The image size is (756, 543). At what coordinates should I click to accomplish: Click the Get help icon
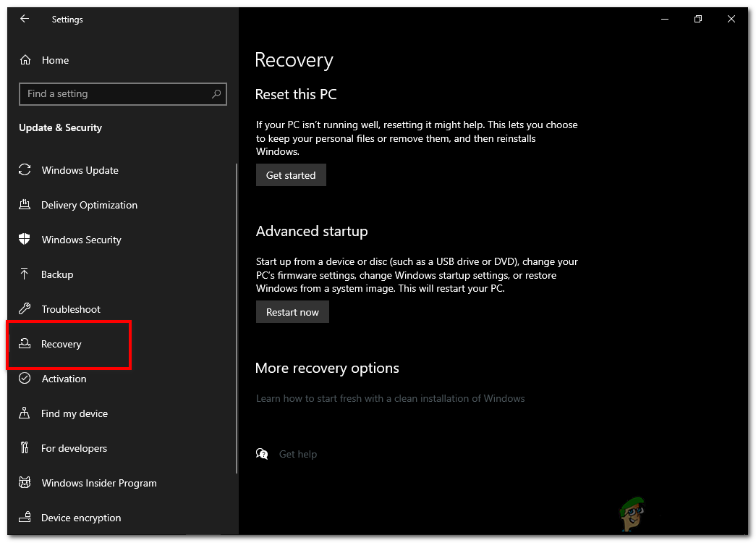point(262,453)
